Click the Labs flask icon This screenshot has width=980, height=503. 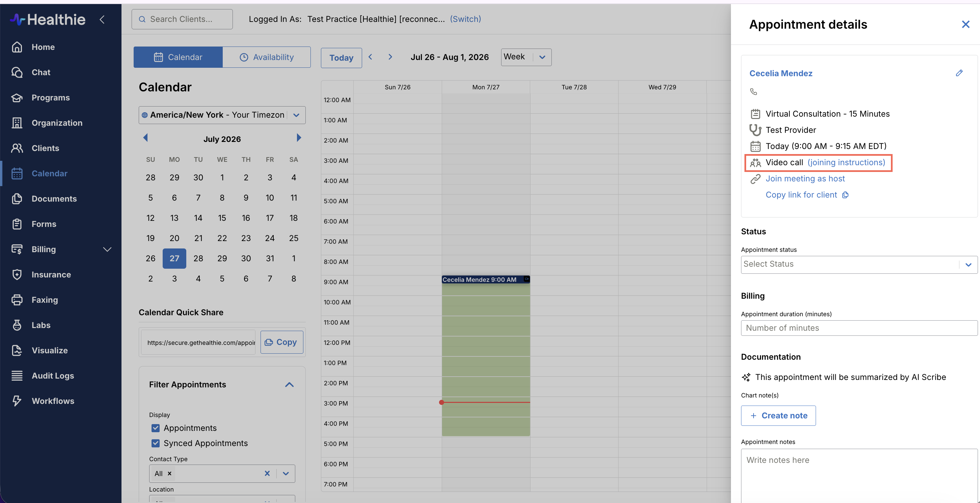point(17,325)
